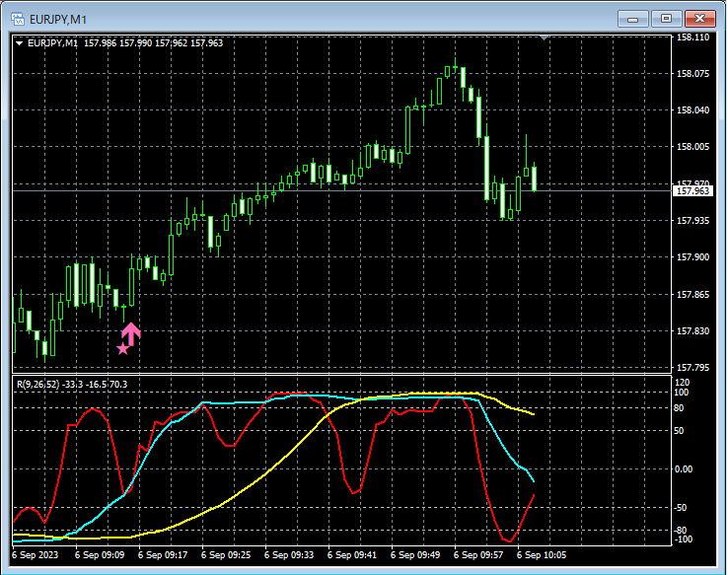Screen dimensions: 728x575
Task: Click the OHLC values 157.986 157.990 157.962 157.963
Action: (x=153, y=43)
